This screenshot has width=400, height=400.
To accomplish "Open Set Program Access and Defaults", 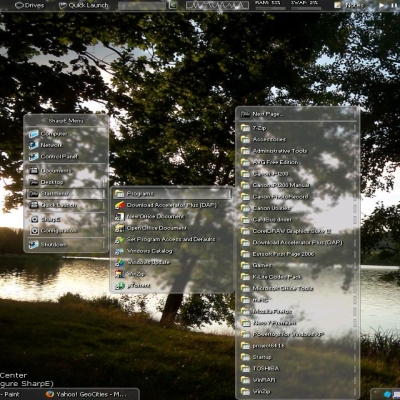I will [172, 239].
